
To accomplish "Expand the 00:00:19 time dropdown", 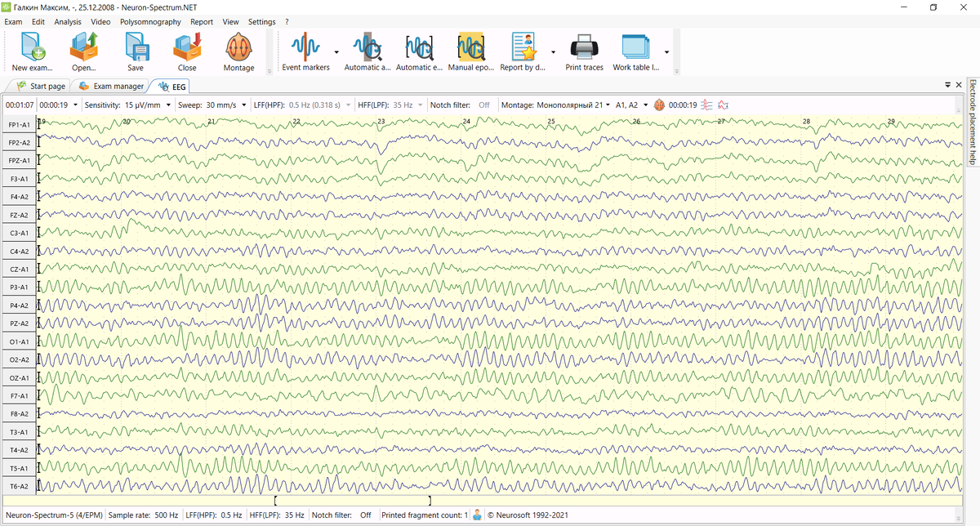I will pos(76,105).
